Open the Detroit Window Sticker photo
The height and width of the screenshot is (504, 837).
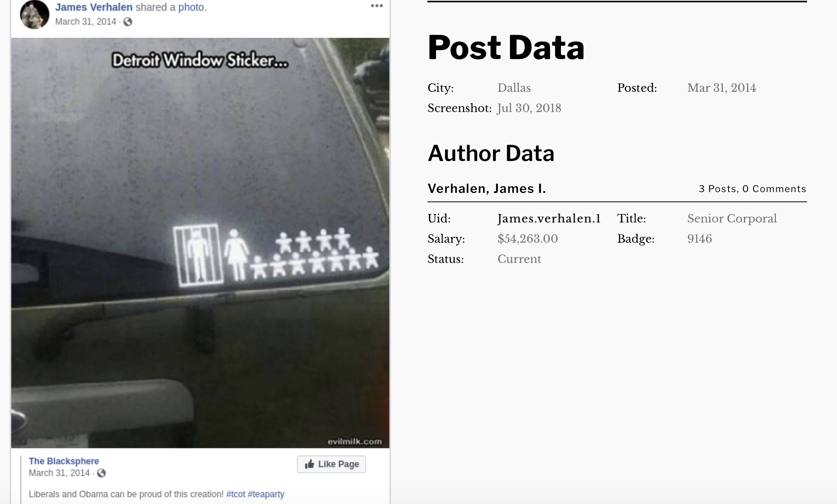pyautogui.click(x=200, y=243)
